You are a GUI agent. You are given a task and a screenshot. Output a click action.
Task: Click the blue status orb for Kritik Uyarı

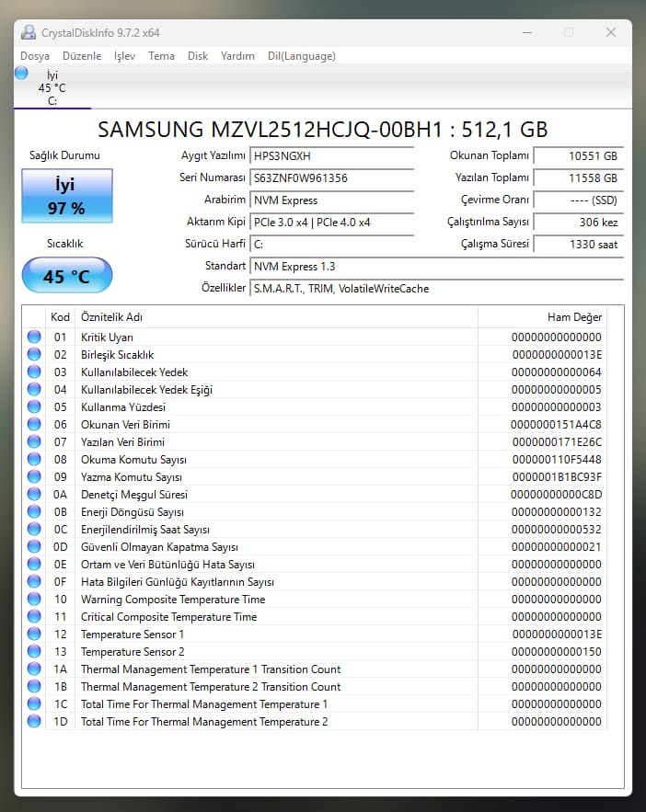34,337
